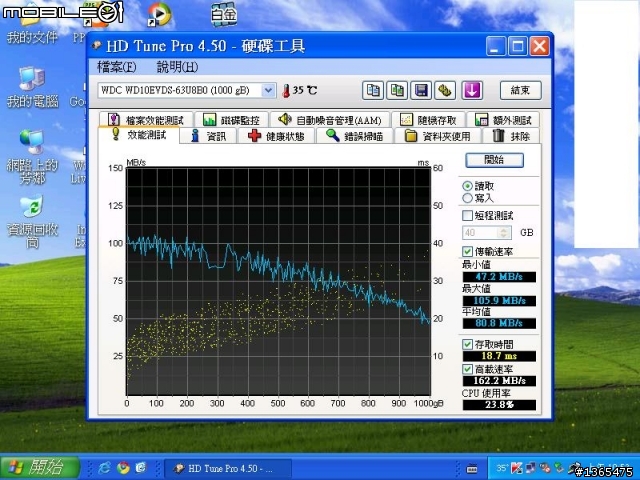Click the 平均值 80.8 MB/s value
The height and width of the screenshot is (480, 640).
click(499, 323)
